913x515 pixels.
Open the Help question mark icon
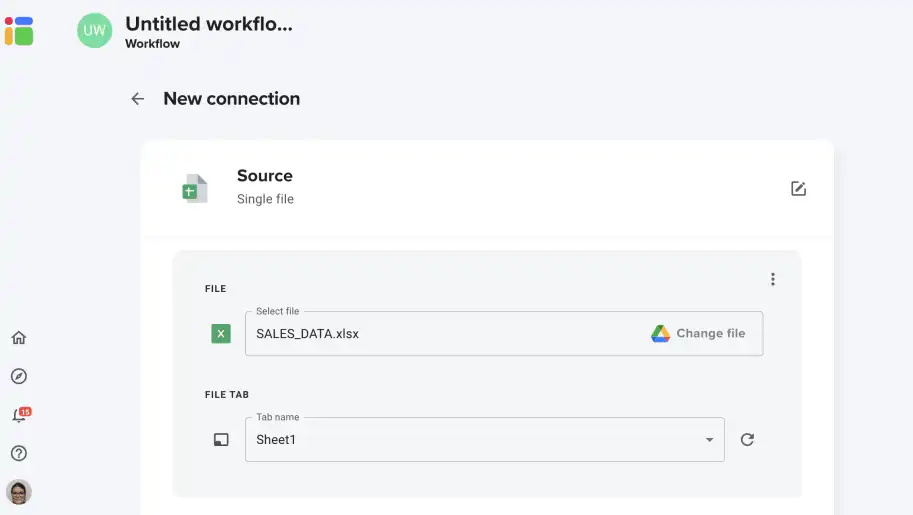pos(19,453)
